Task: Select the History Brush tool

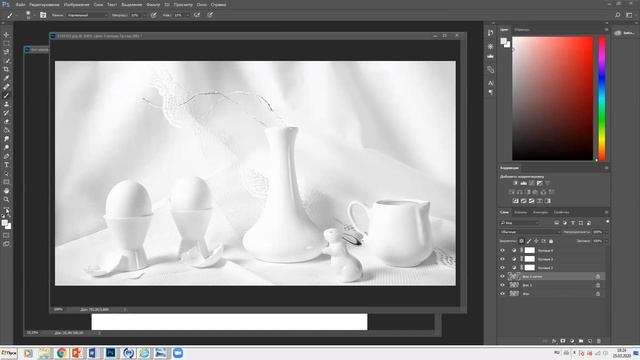Action: coord(6,113)
